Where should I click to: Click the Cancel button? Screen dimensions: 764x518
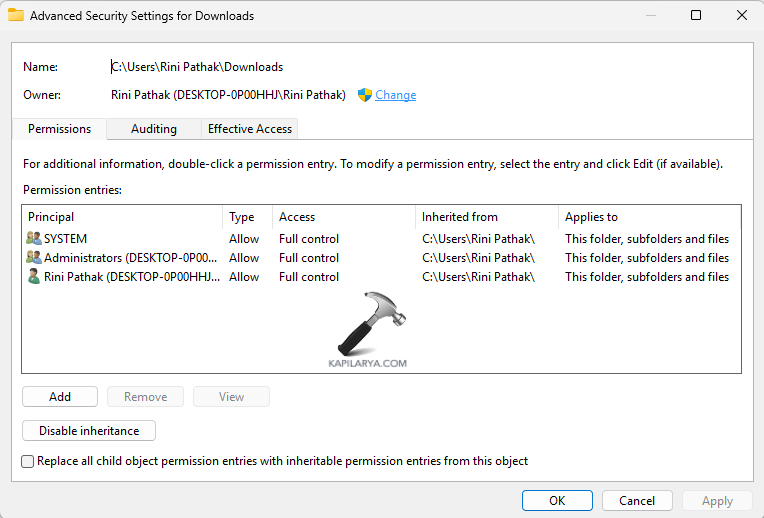pyautogui.click(x=637, y=500)
